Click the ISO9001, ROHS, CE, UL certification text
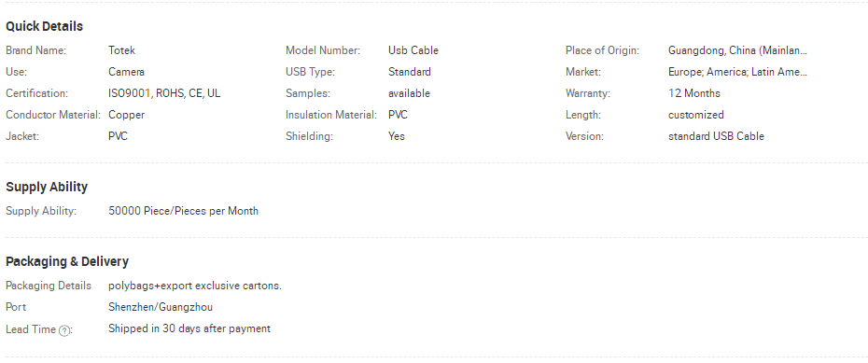 coord(164,93)
